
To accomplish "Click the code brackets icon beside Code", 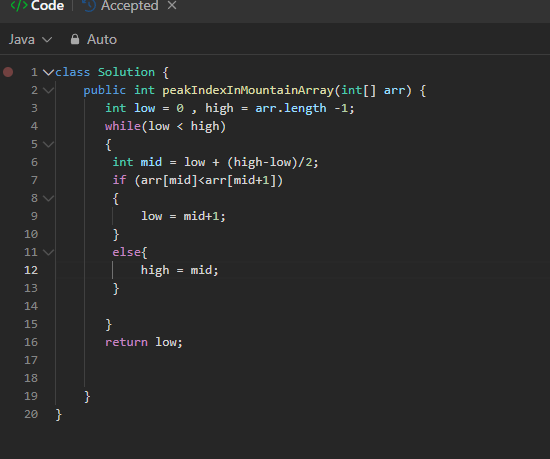I will pos(19,5).
